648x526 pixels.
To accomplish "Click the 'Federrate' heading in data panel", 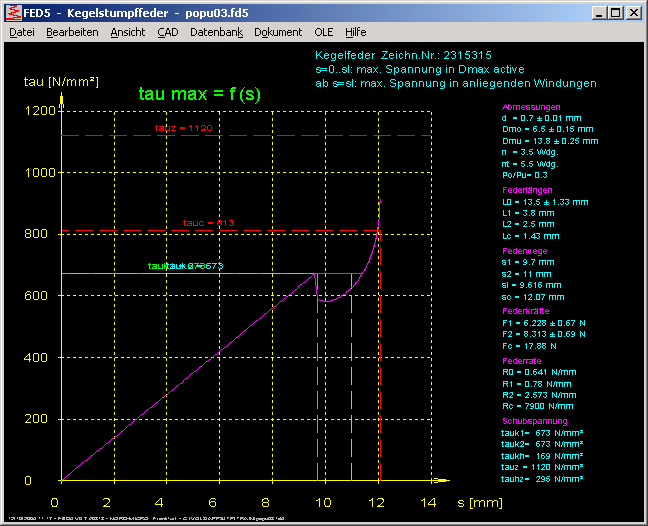I will coord(523,359).
